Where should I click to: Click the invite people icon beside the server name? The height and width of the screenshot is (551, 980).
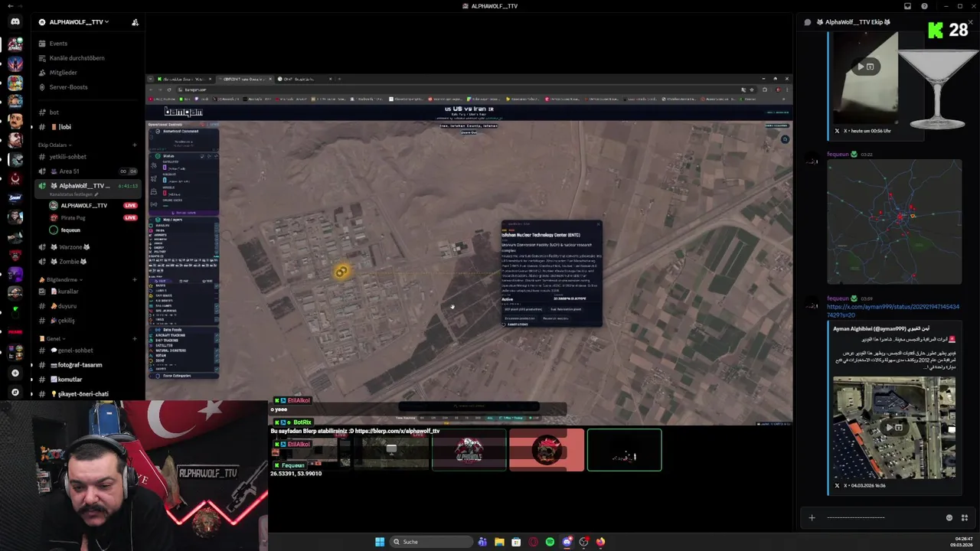[135, 22]
